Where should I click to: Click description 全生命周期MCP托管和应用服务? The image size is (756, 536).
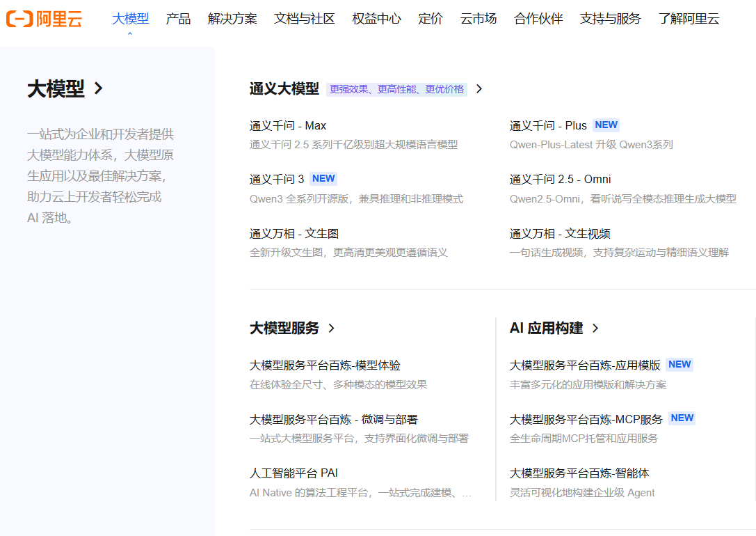coord(584,439)
